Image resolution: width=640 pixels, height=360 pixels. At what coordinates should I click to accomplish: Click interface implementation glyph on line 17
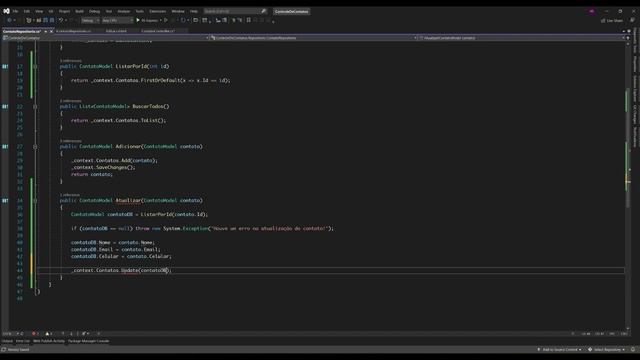point(5,66)
